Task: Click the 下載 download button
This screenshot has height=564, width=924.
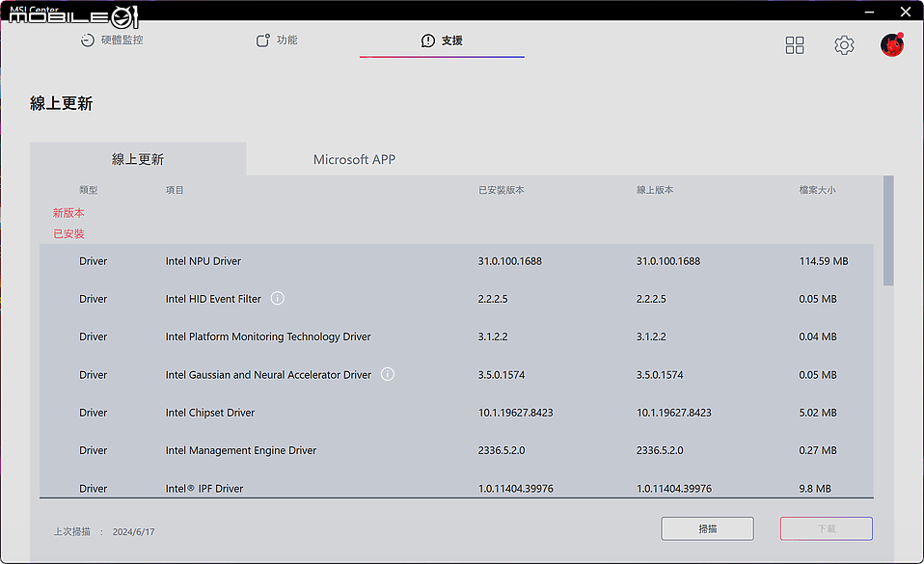Action: point(827,528)
